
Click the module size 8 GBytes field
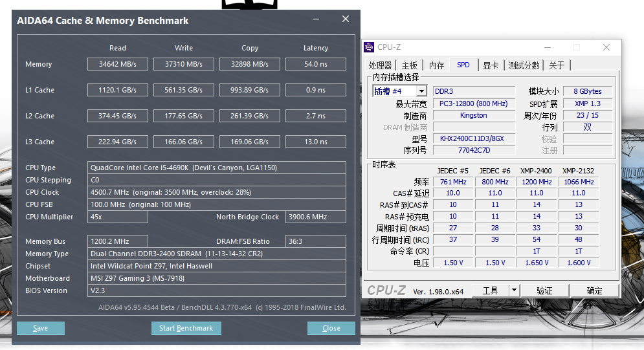(588, 91)
